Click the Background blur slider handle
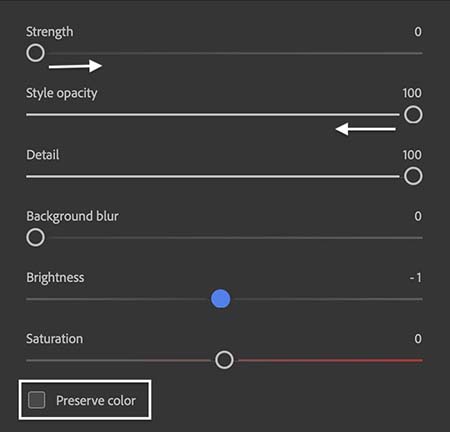This screenshot has width=450, height=432. (x=35, y=237)
